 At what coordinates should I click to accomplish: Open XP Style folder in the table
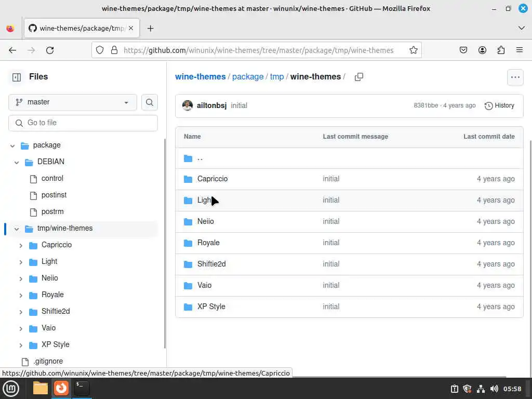point(211,307)
